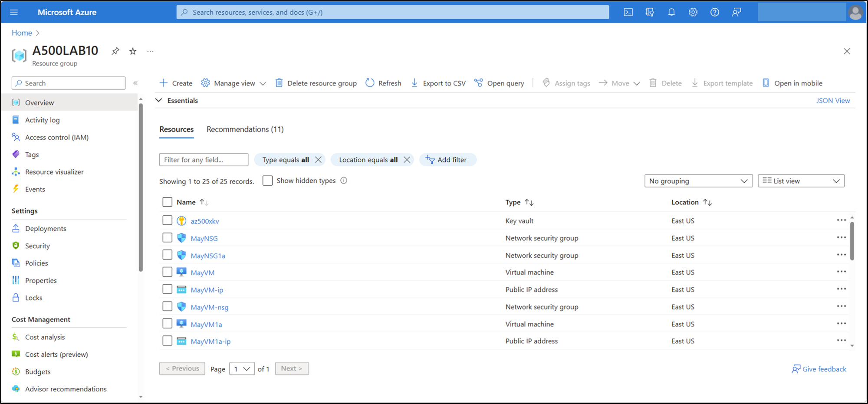
Task: Click Give feedback link
Action: (819, 369)
